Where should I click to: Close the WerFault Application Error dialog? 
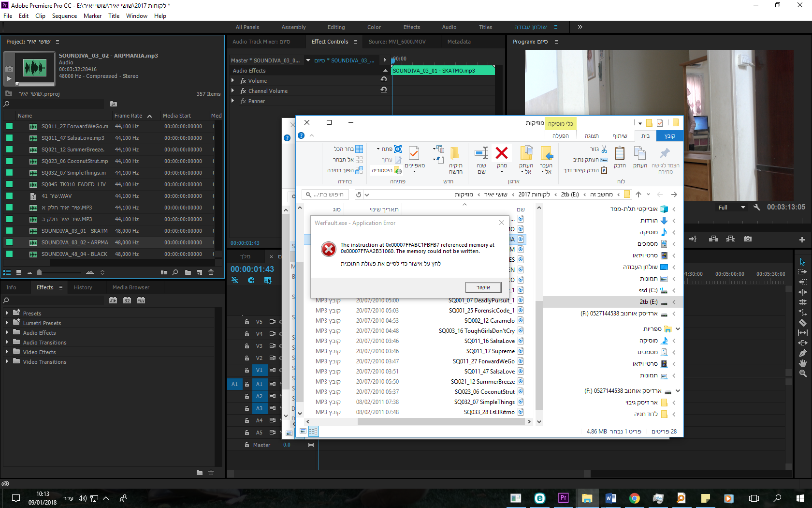tap(502, 223)
